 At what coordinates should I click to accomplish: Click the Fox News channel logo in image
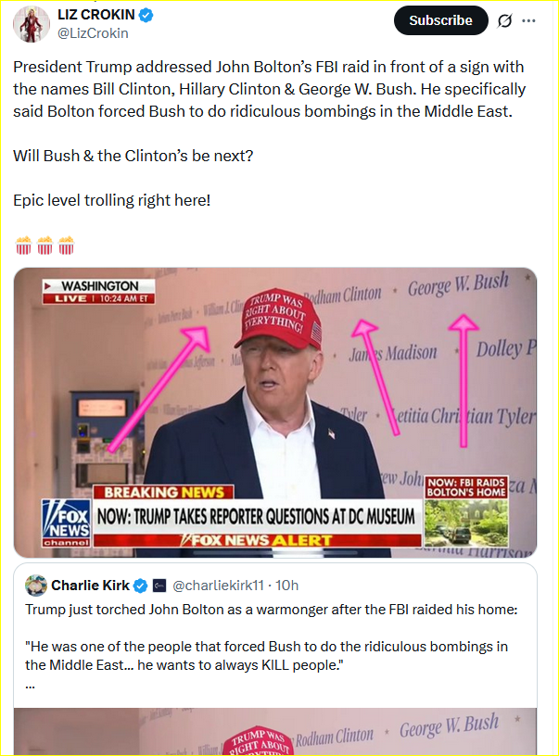coord(66,523)
